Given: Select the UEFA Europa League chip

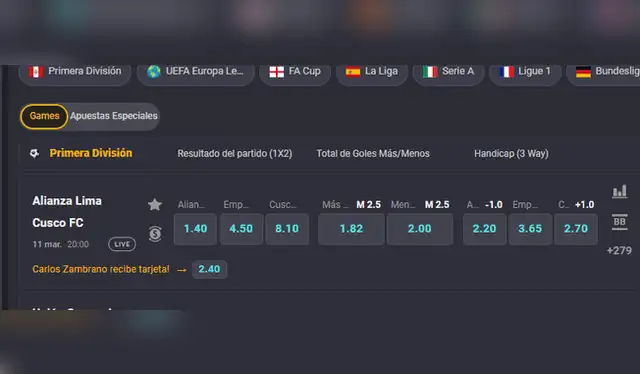Looking at the screenshot, I should tap(196, 72).
